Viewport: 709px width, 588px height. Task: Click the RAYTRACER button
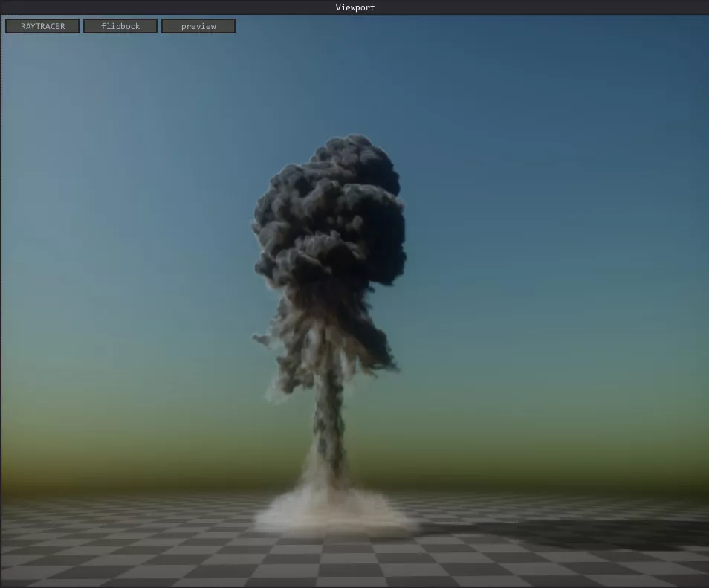(42, 26)
